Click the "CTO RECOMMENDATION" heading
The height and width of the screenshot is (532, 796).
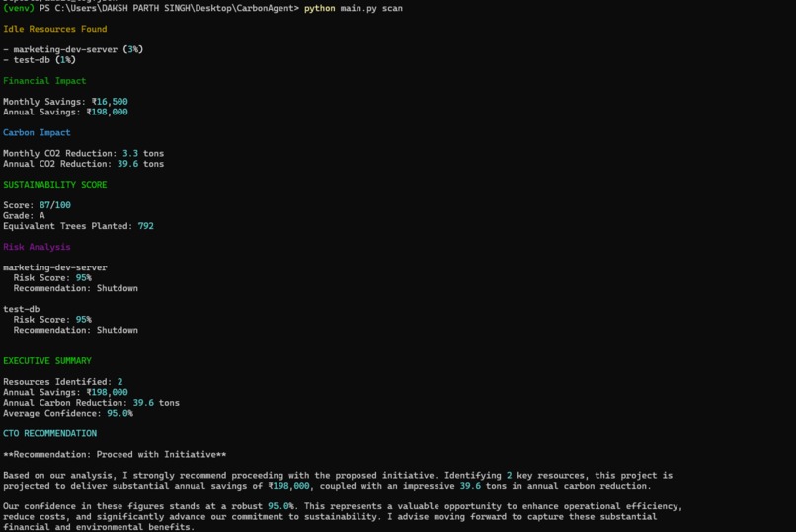(x=49, y=434)
